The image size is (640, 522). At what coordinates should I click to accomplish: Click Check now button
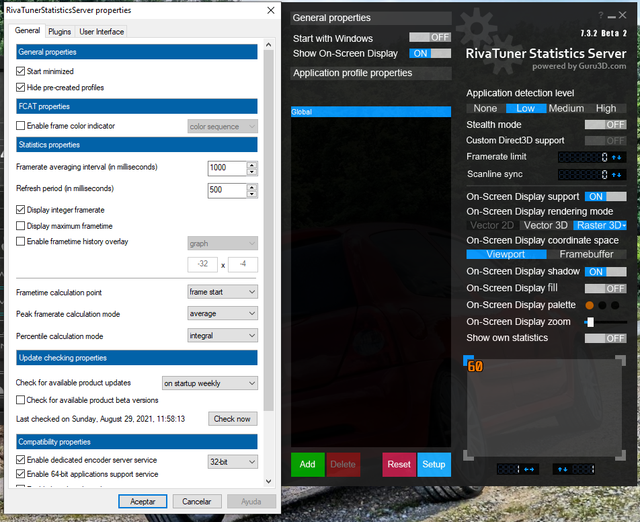233,419
